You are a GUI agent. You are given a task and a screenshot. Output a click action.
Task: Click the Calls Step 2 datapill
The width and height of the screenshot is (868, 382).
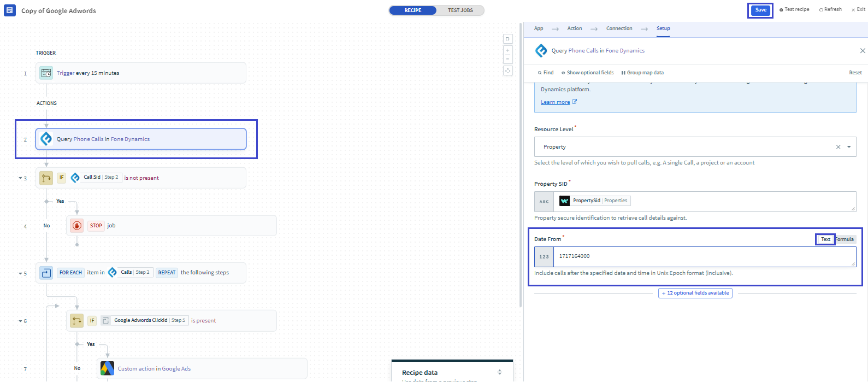(x=129, y=272)
